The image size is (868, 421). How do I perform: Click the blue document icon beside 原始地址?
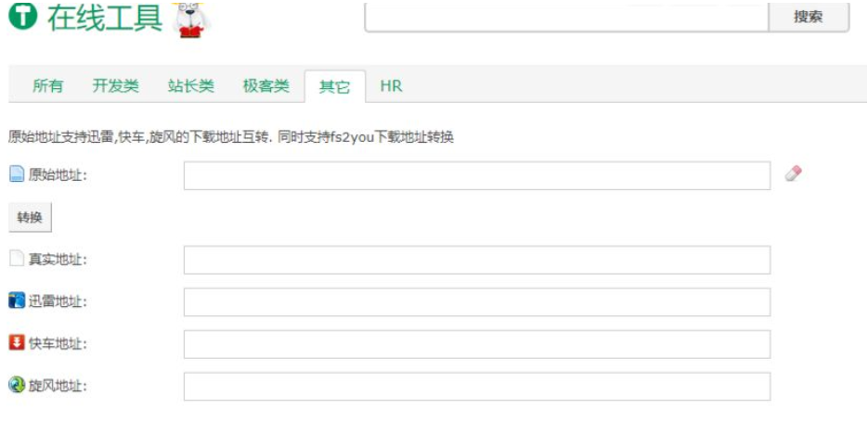pos(17,174)
